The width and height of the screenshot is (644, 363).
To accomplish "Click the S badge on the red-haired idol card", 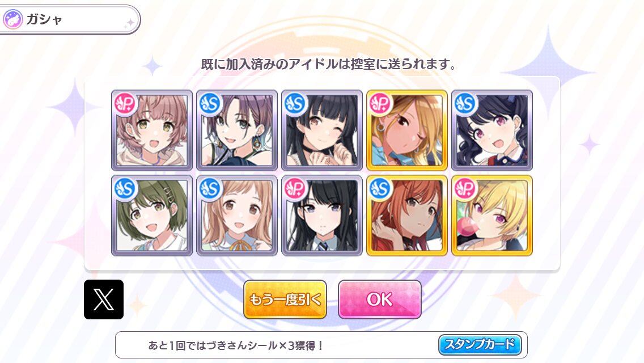I will click(380, 188).
